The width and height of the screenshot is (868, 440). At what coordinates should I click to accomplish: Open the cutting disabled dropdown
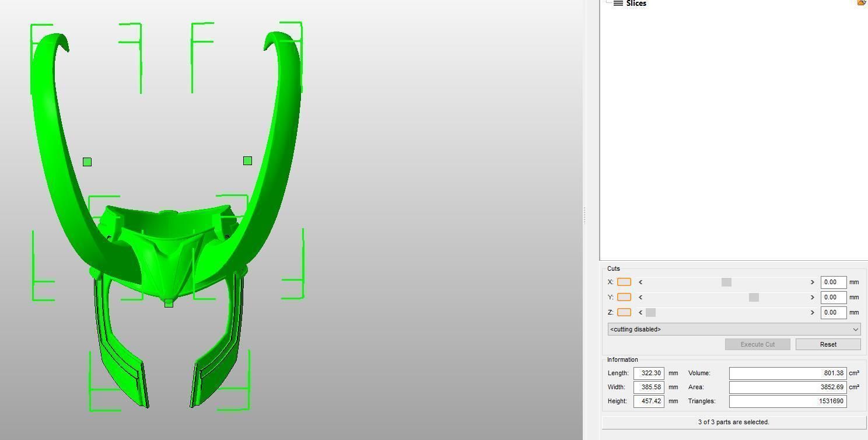tap(734, 329)
